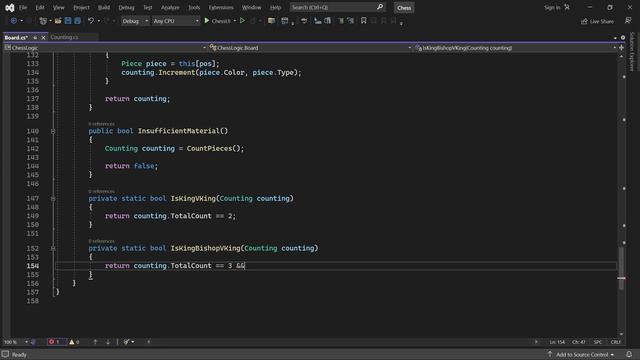This screenshot has height=360, width=640.
Task: Click Add to Source Control
Action: 582,354
